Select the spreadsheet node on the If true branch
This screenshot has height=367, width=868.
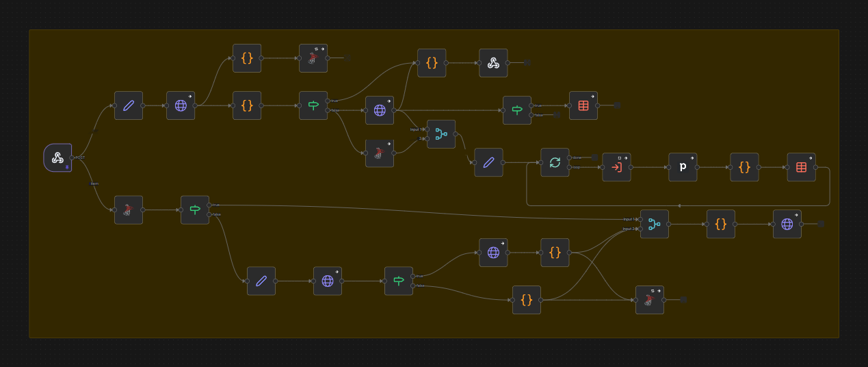[583, 105]
